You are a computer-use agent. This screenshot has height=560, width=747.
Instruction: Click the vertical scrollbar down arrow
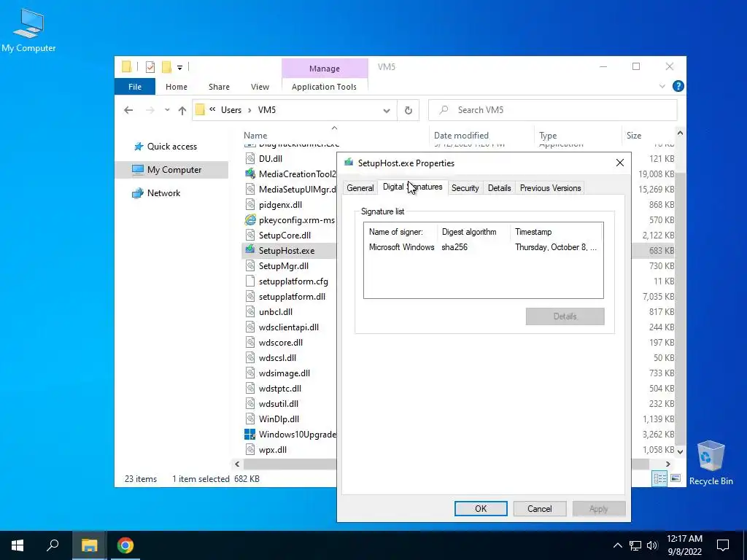[x=680, y=451]
